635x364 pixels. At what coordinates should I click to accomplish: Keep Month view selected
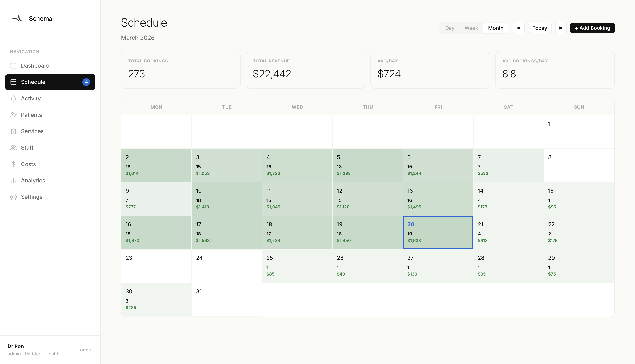496,28
